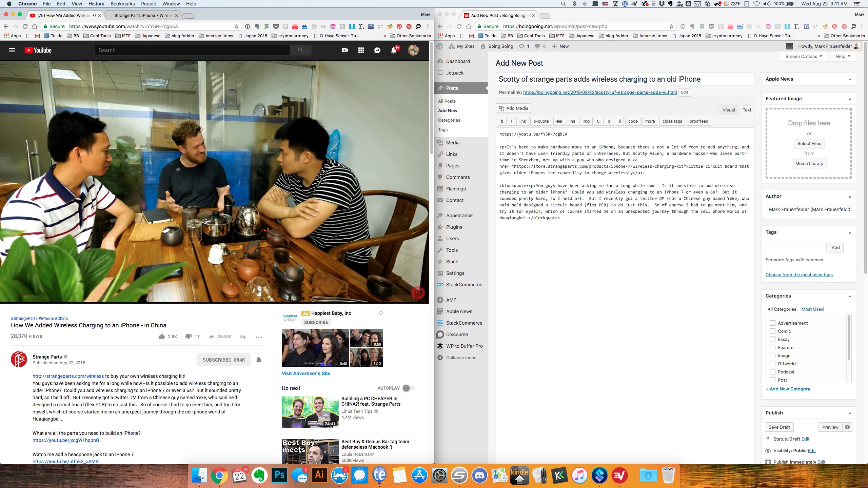Check the Podcast category box
Image resolution: width=868 pixels, height=488 pixels.
pyautogui.click(x=773, y=372)
